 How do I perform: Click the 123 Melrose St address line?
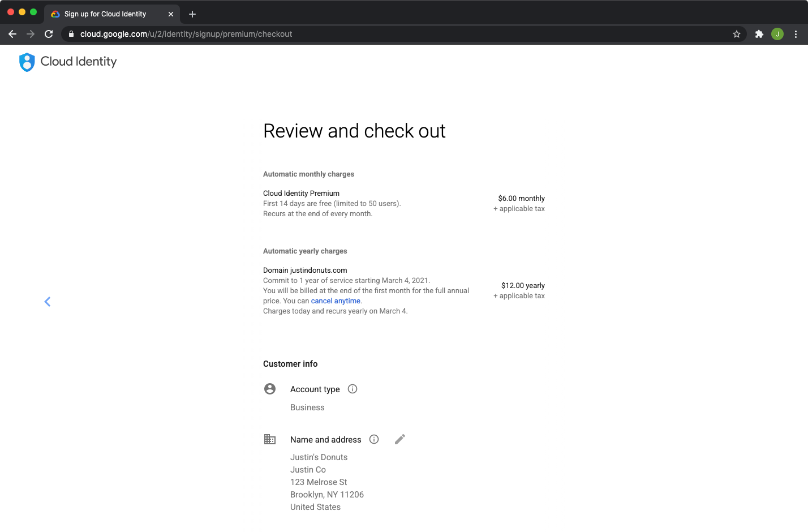319,482
